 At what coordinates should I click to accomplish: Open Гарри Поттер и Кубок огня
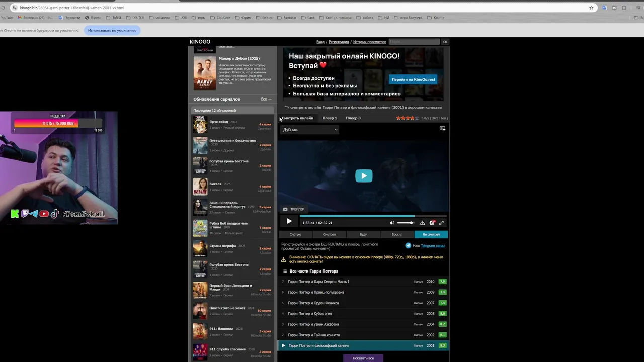(310, 313)
